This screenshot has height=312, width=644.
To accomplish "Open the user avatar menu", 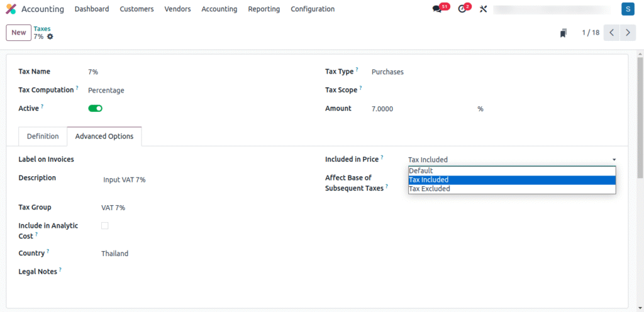I will click(627, 9).
